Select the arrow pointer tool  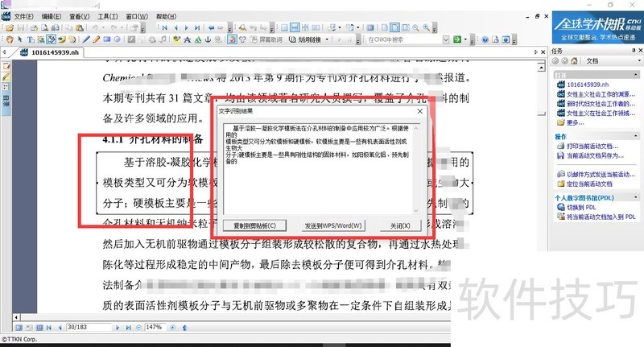point(19,39)
